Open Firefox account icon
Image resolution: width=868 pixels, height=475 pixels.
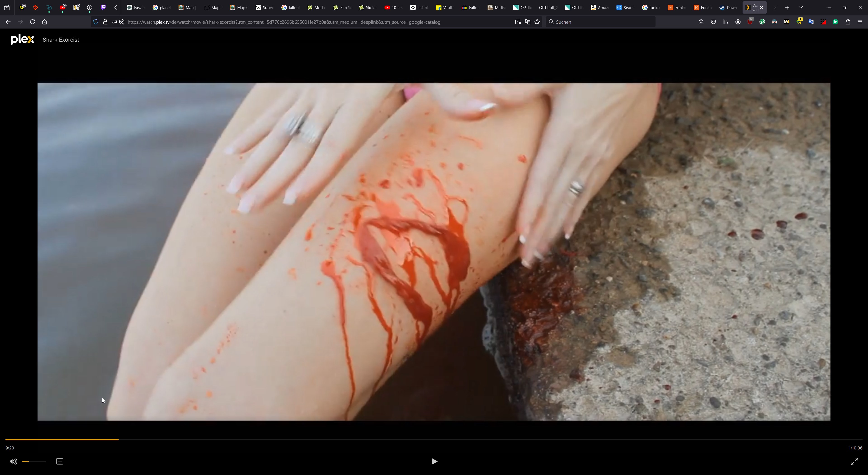738,22
